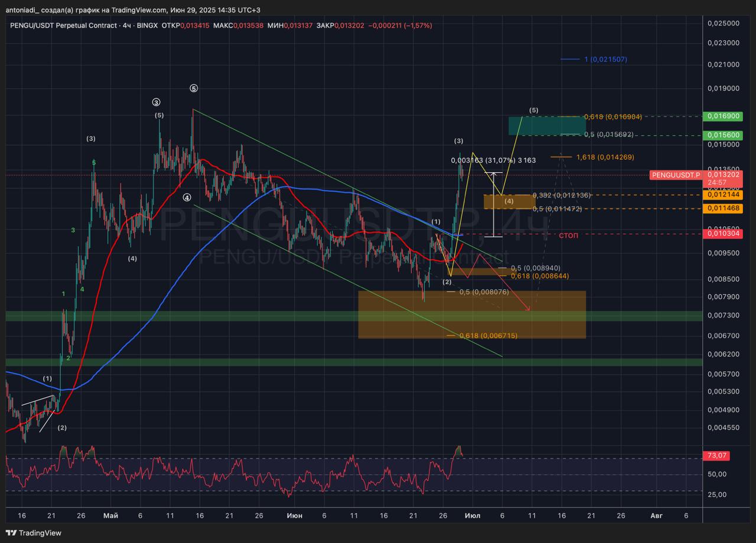The image size is (756, 543).
Task: Click the 0,021000 price axis label
Action: click(723, 64)
